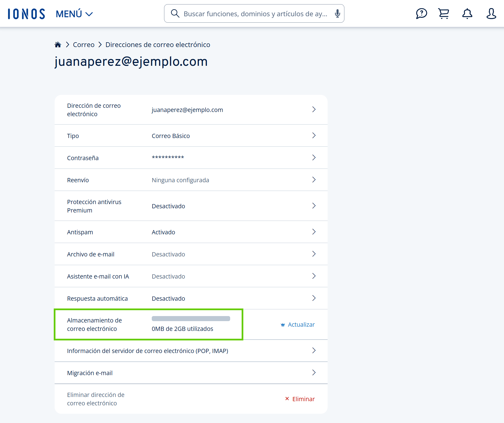Expand the MENÚ dropdown
This screenshot has height=423, width=504.
(x=74, y=14)
